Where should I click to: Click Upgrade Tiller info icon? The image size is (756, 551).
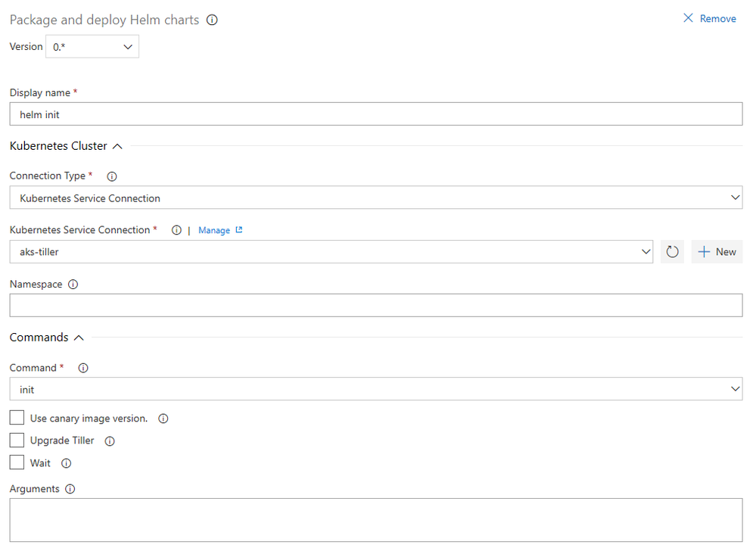click(x=110, y=441)
